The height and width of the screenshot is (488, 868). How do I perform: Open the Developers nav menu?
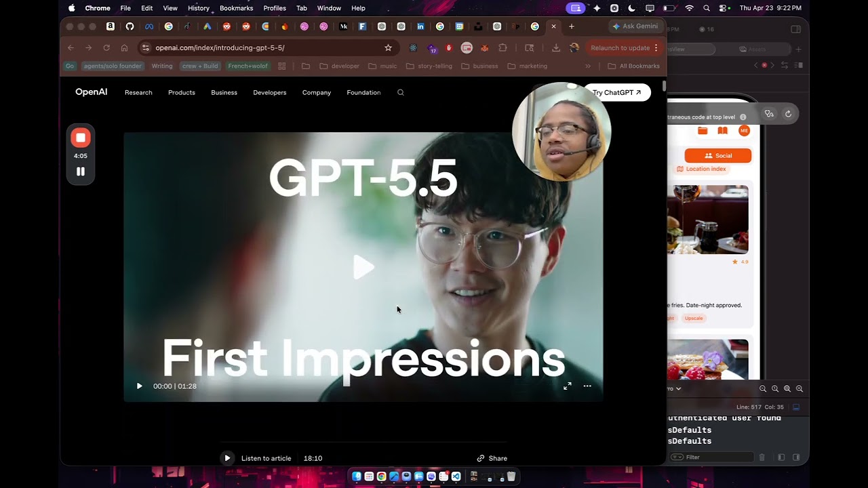tap(270, 92)
